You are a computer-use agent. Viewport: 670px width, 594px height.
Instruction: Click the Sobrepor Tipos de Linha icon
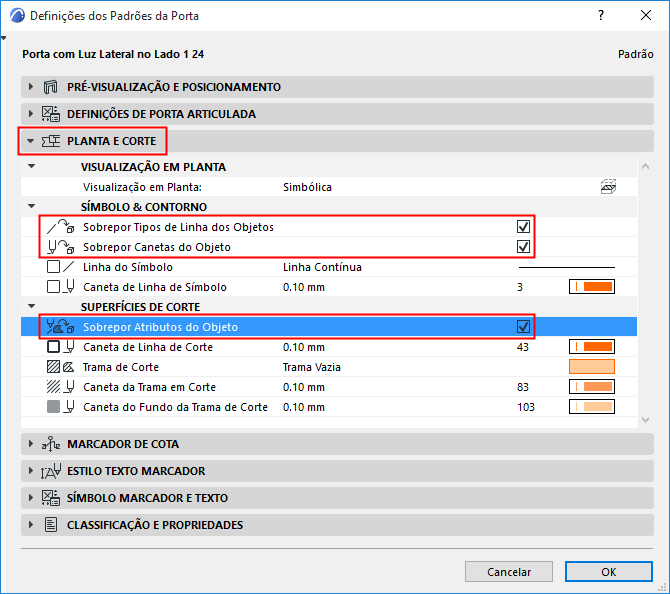[60, 227]
